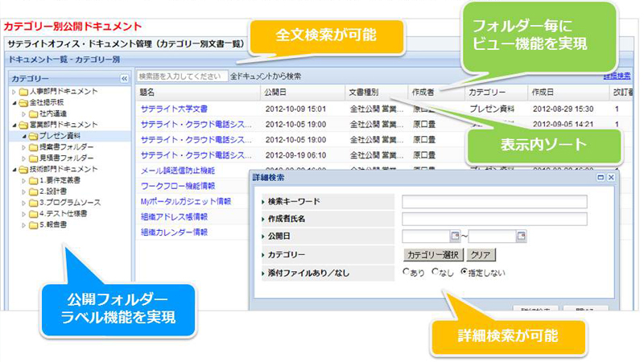Open the end date calendar picker for 公開日

tap(521, 236)
